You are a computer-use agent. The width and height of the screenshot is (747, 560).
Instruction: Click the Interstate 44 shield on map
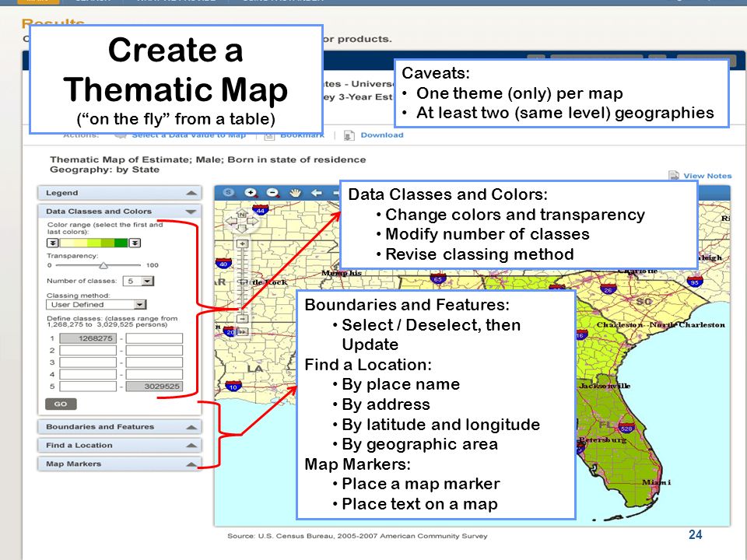[x=261, y=209]
